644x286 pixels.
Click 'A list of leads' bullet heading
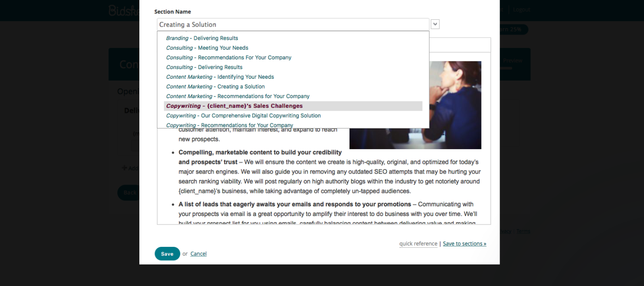[x=295, y=204]
